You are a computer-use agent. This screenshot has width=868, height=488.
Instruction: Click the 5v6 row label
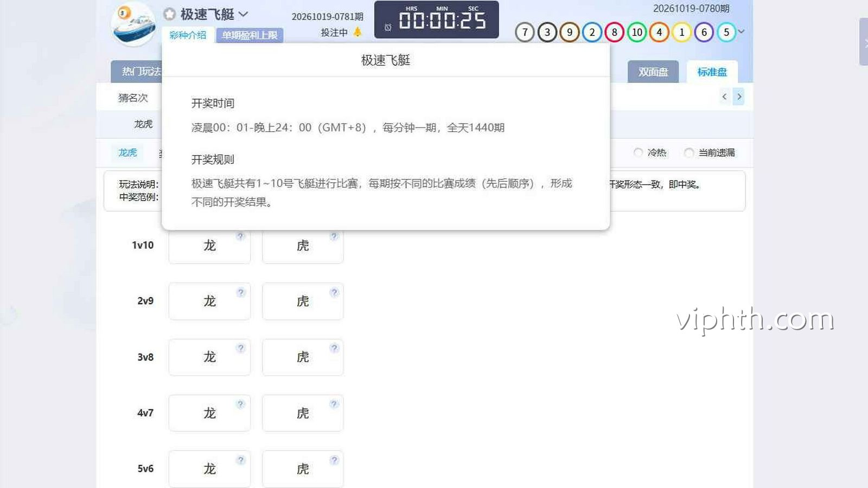click(x=145, y=468)
